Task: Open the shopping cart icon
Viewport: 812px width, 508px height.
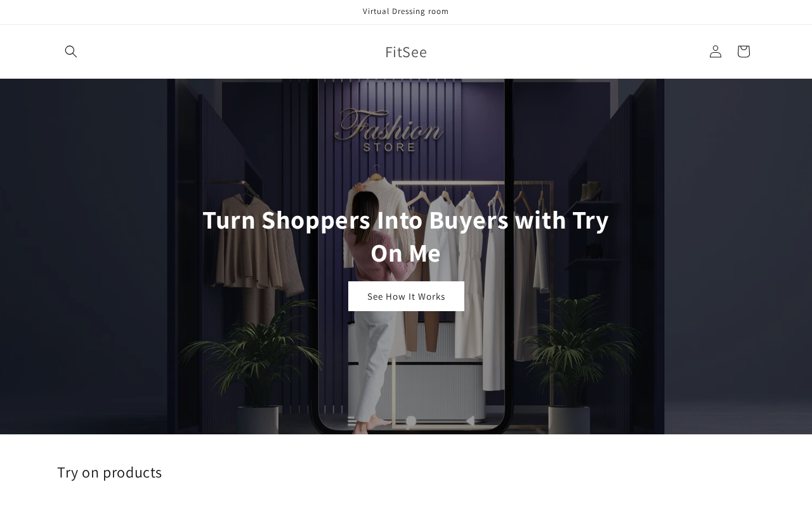Action: pos(743,51)
